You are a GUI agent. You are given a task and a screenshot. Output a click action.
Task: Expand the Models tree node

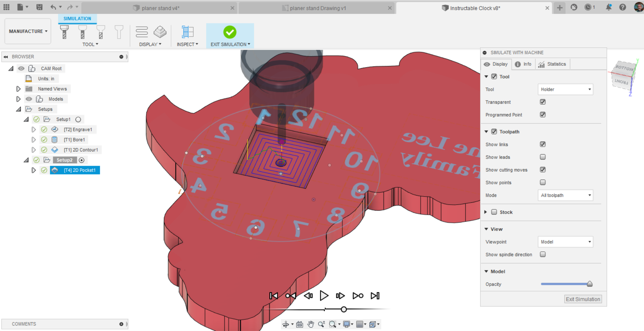coord(19,99)
